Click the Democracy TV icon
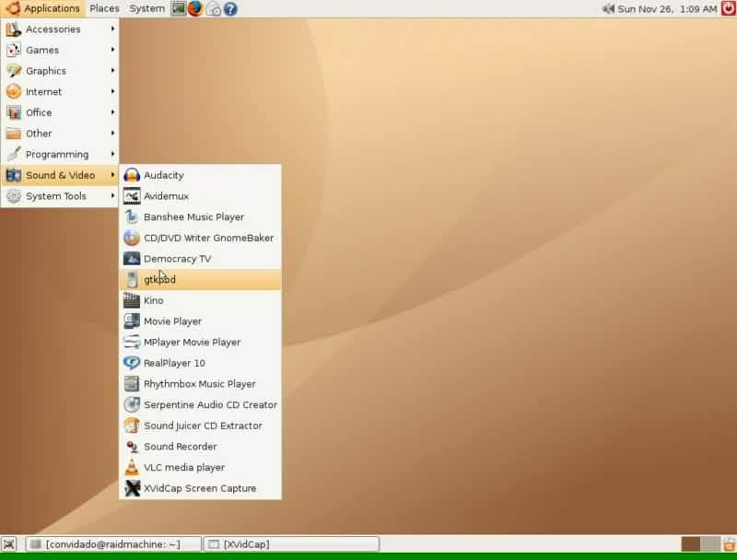 pos(132,259)
